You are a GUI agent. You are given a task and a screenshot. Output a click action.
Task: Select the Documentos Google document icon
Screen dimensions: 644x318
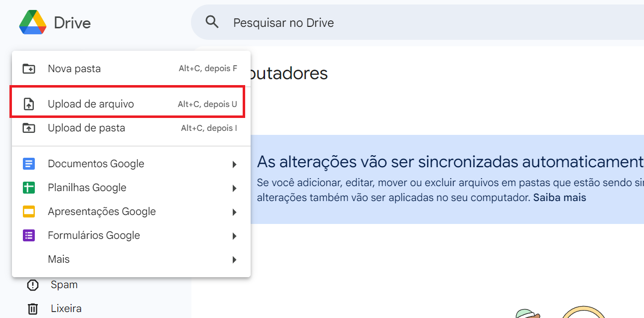coord(29,164)
